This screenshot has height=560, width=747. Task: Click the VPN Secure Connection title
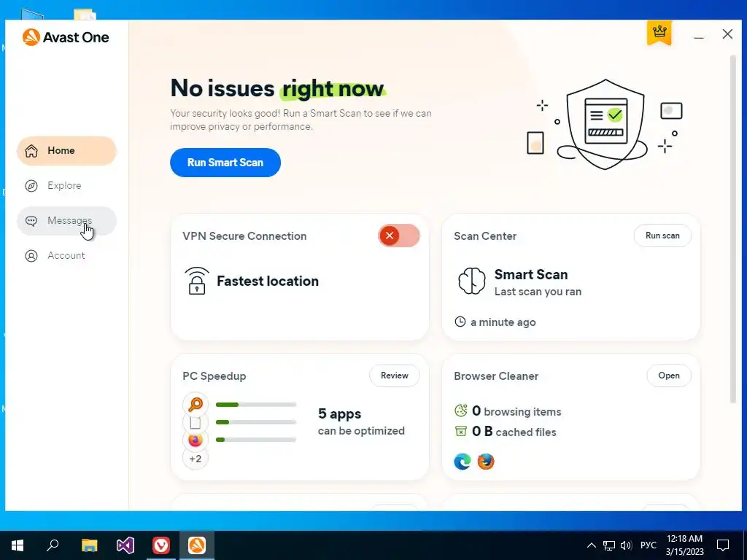(244, 236)
